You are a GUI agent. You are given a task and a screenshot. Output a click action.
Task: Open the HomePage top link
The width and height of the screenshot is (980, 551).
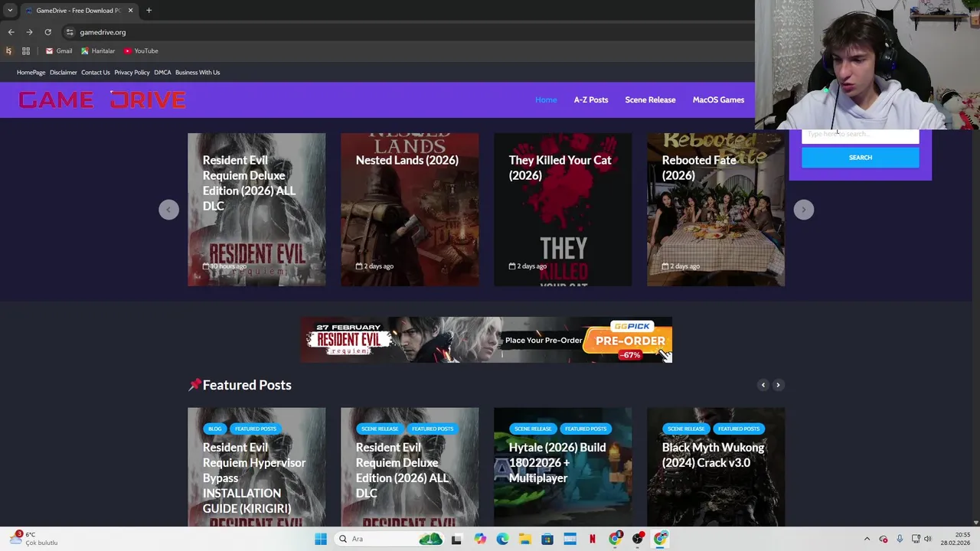point(31,72)
